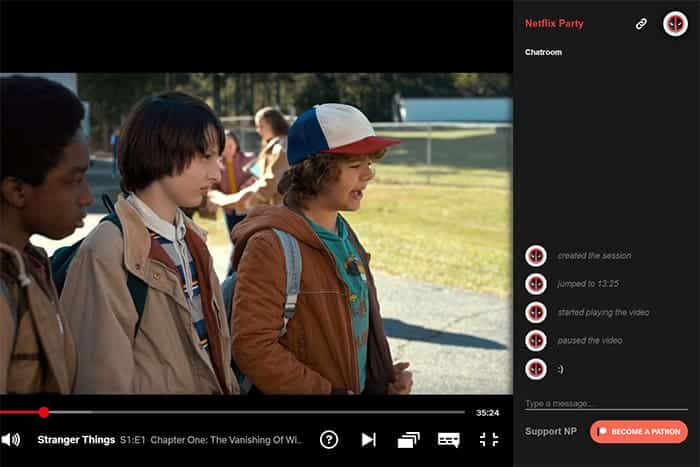Click the Chatroom label
Viewport: 700px width, 467px height.
543,52
